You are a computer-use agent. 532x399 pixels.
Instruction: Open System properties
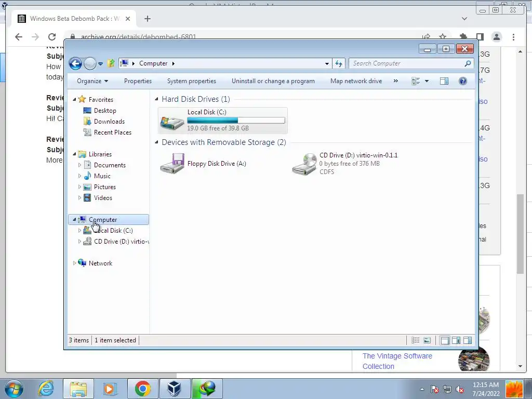[x=191, y=81]
